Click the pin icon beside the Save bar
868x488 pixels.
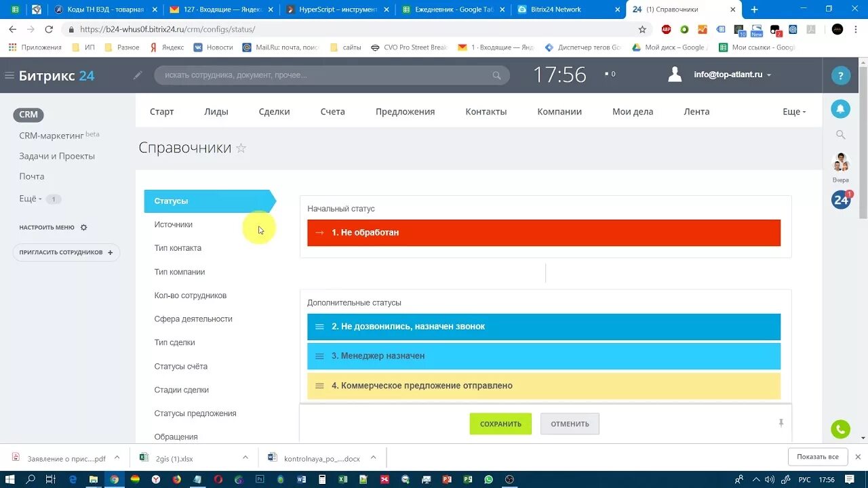point(781,423)
